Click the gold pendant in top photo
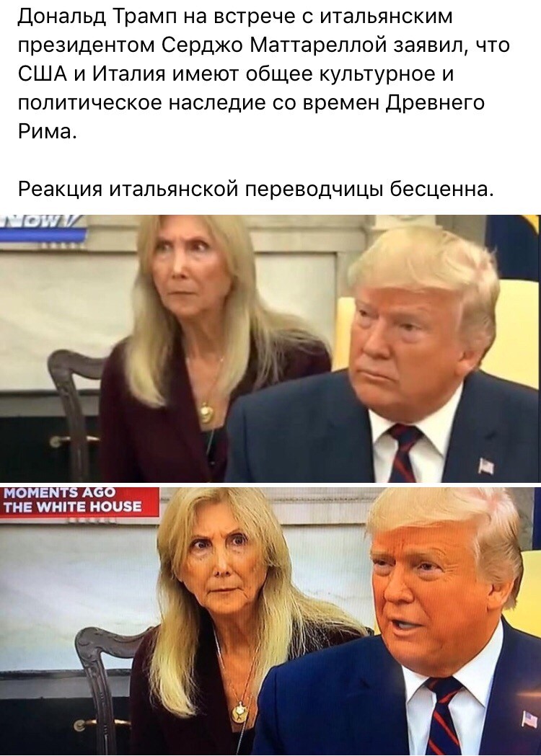 [207, 413]
